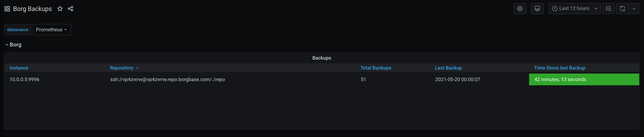The image size is (644, 137).
Task: Click the green 42 minutes cell
Action: (584, 79)
